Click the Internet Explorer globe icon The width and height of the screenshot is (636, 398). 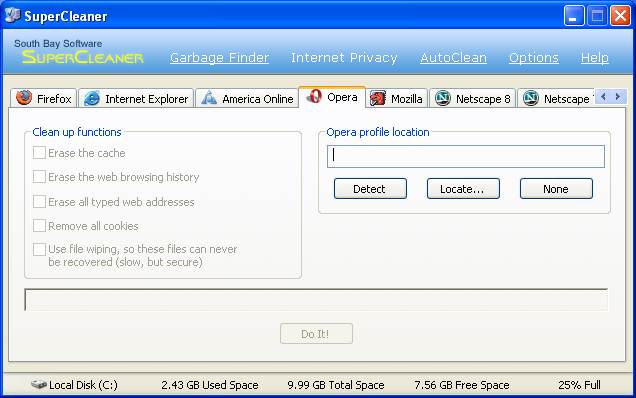tap(92, 98)
